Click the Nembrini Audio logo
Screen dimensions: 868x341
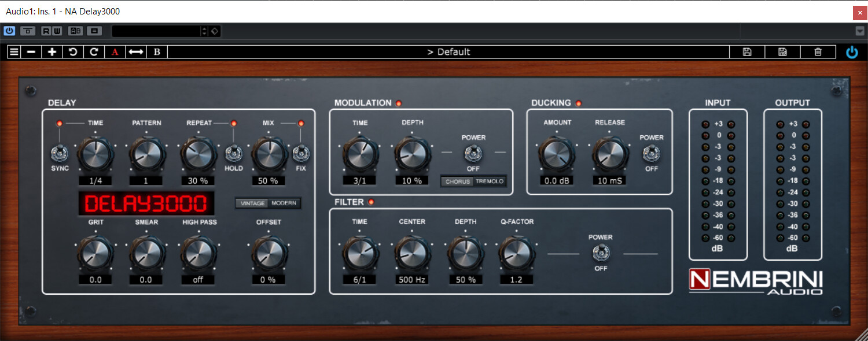pos(756,281)
